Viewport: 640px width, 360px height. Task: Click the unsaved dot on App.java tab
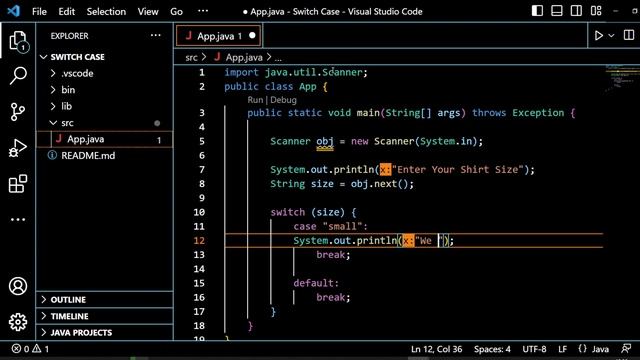(x=252, y=36)
